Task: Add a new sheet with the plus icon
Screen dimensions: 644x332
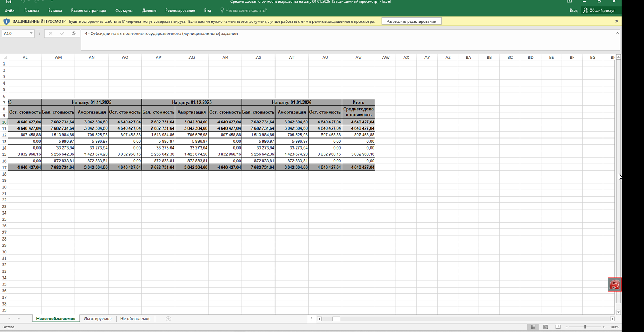Action: tap(168, 319)
